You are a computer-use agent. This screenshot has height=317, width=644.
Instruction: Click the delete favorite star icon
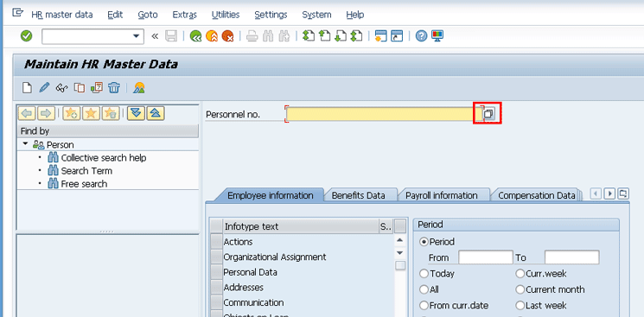click(111, 113)
